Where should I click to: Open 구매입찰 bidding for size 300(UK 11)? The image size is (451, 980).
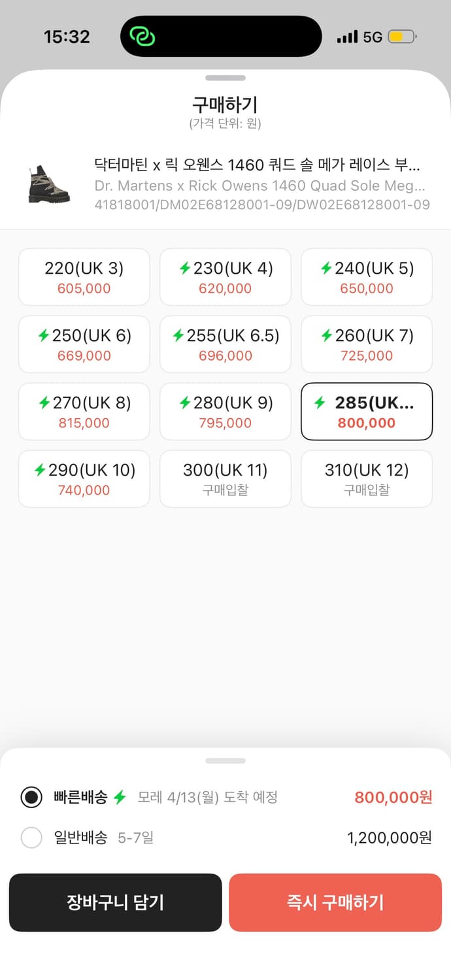point(225,478)
